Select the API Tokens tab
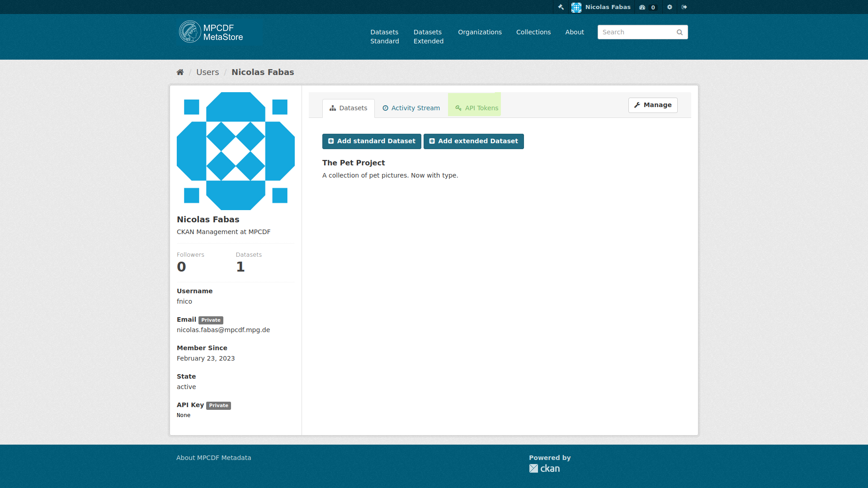Image resolution: width=868 pixels, height=488 pixels. 477,108
